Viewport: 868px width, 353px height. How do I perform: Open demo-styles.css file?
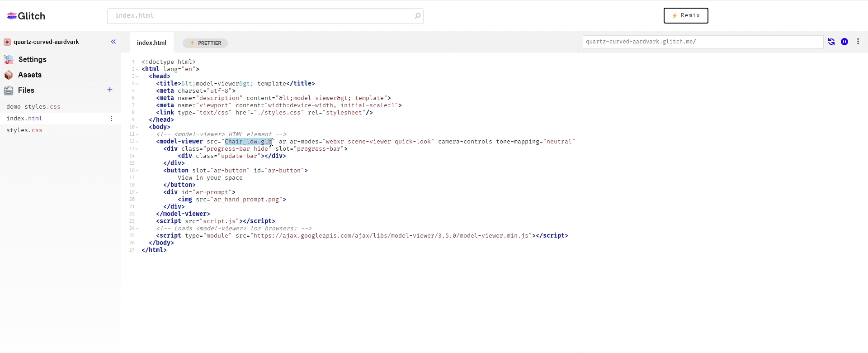tap(33, 107)
